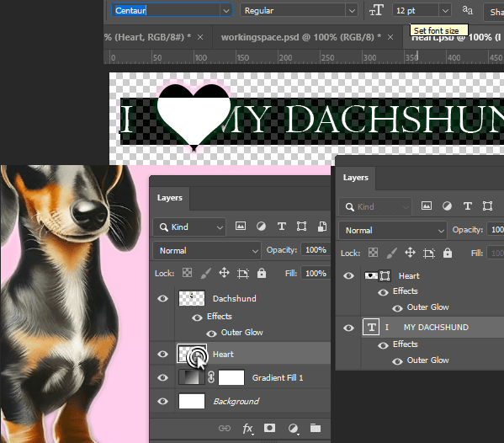Filter for pixel layers in right Layers panel
Image resolution: width=504 pixels, height=443 pixels.
427,205
